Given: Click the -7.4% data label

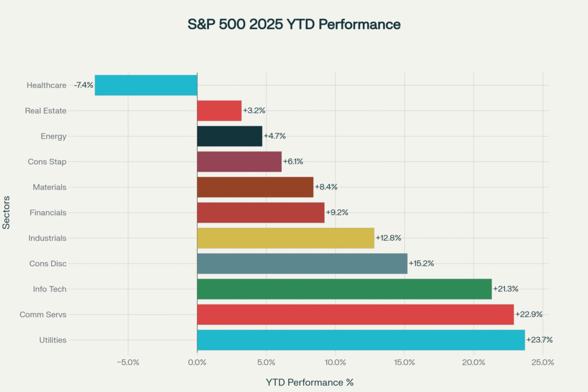Looking at the screenshot, I should 84,86.
